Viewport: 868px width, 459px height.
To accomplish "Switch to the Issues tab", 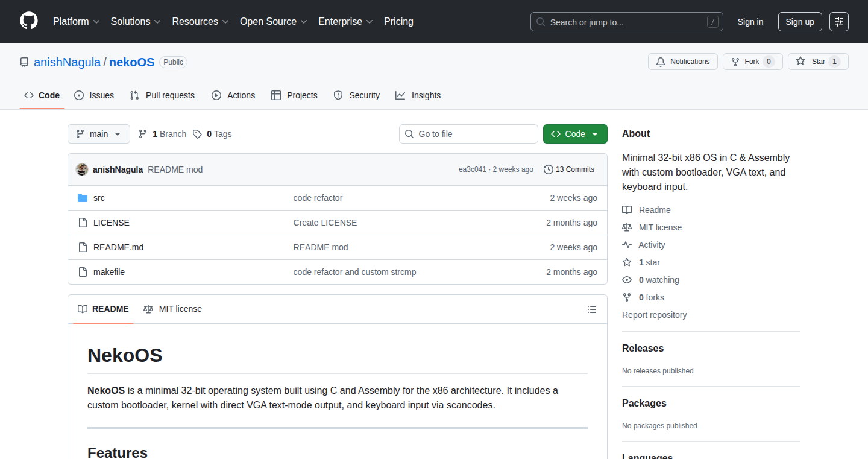I will tap(94, 95).
